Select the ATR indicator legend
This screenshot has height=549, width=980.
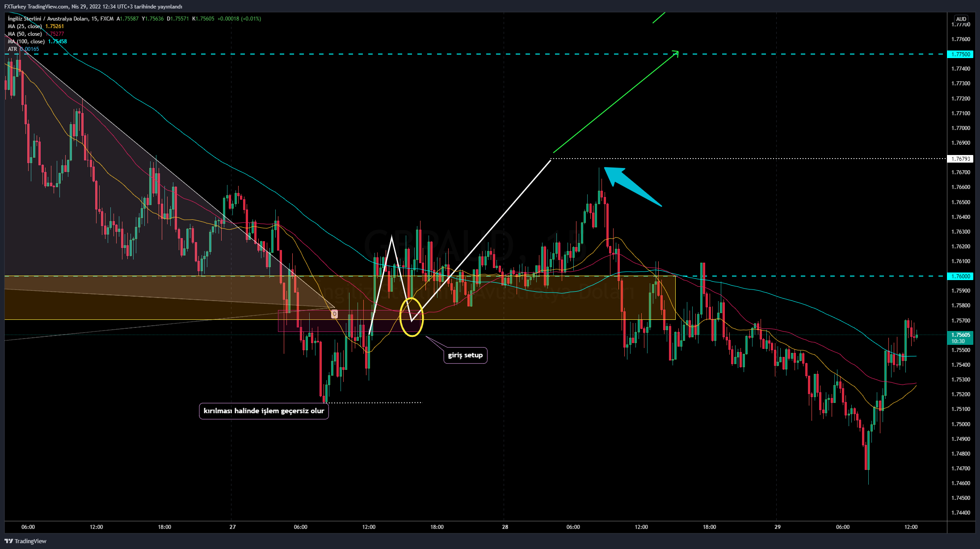pyautogui.click(x=13, y=49)
